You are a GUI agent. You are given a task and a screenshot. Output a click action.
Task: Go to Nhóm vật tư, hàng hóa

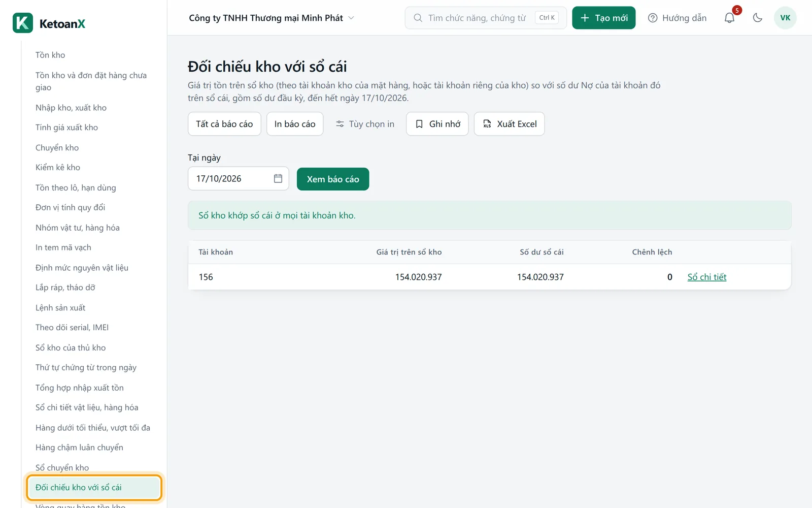pos(78,228)
